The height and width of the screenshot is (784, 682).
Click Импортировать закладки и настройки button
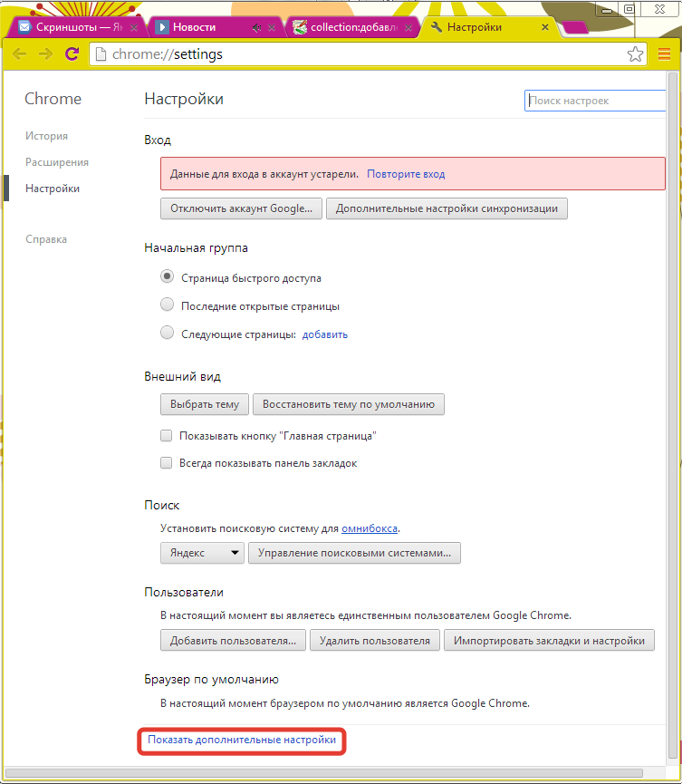(549, 641)
